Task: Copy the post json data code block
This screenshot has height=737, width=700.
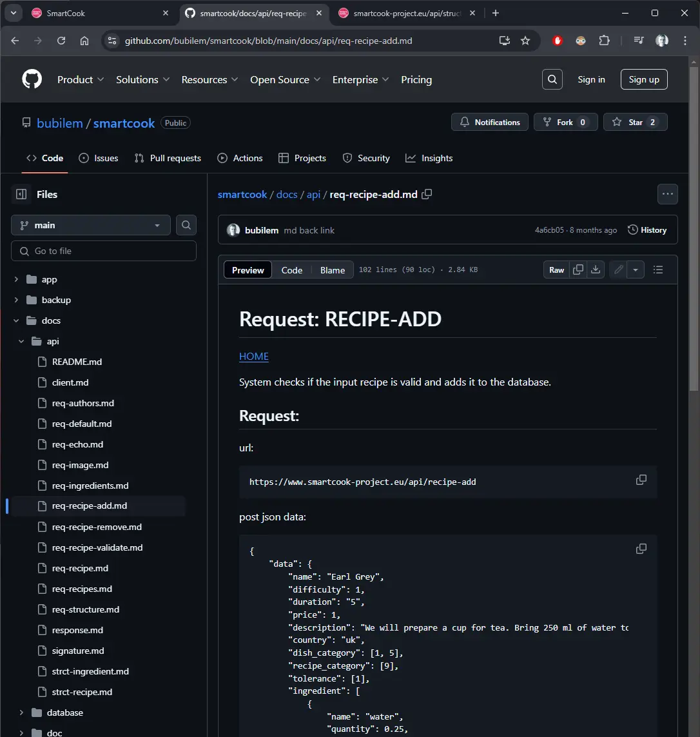Action: click(x=641, y=549)
